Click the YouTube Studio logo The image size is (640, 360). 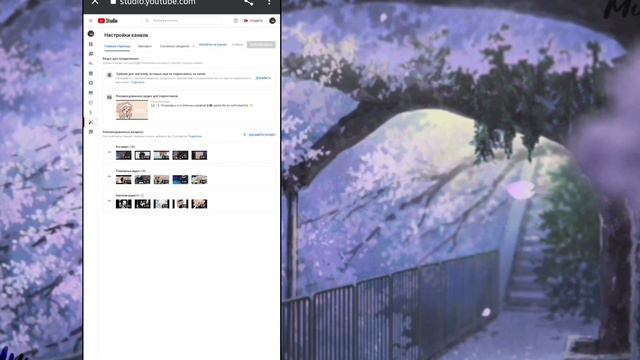pyautogui.click(x=108, y=20)
